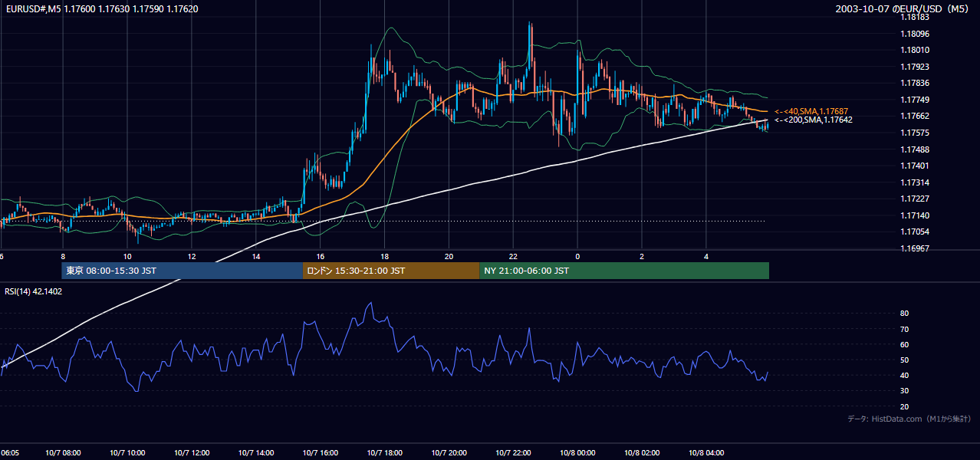This screenshot has height=460, width=980.
Task: Click RSI scale value 60
Action: click(904, 344)
